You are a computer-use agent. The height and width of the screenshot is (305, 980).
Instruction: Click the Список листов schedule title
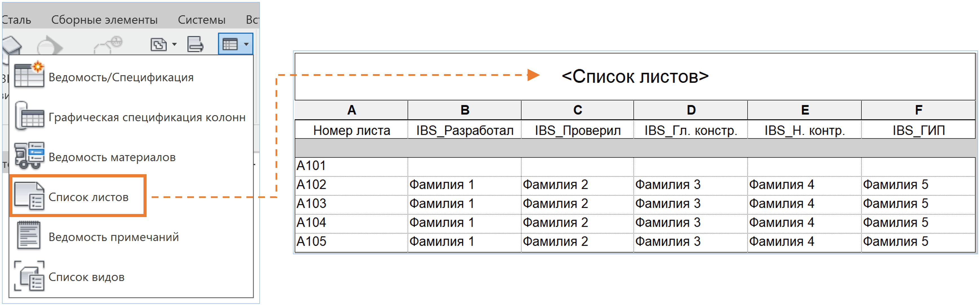[635, 76]
